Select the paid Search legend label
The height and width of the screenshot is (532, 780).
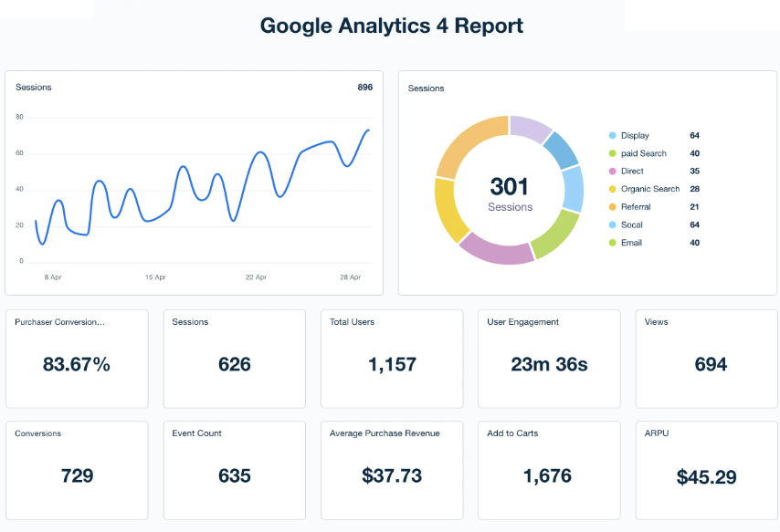point(644,153)
